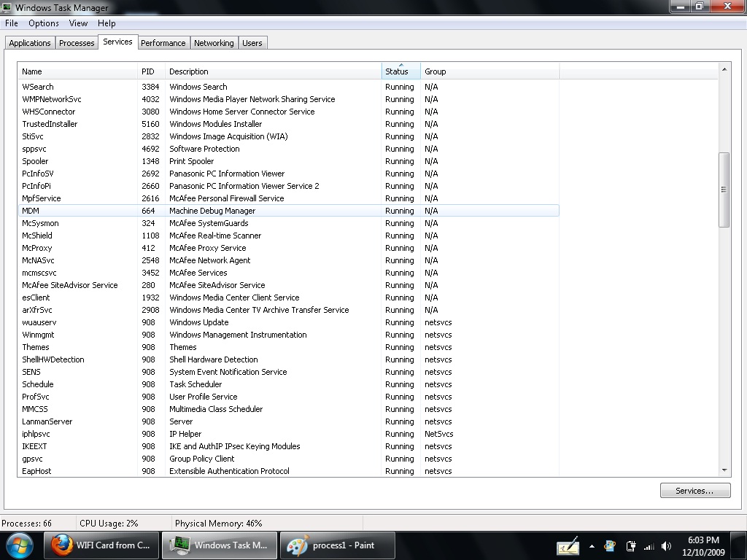Select the mcmscsvc service row
The height and width of the screenshot is (560, 747).
click(x=288, y=273)
